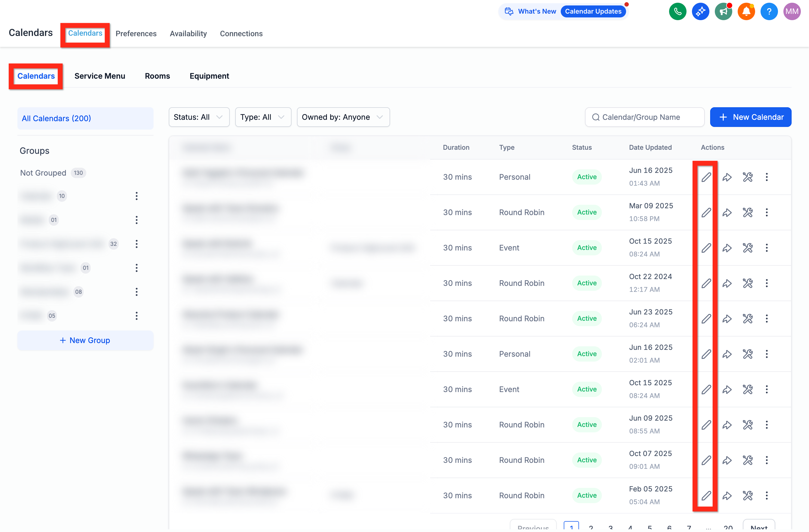This screenshot has height=532, width=809.
Task: Click the New Calendar button
Action: (750, 117)
